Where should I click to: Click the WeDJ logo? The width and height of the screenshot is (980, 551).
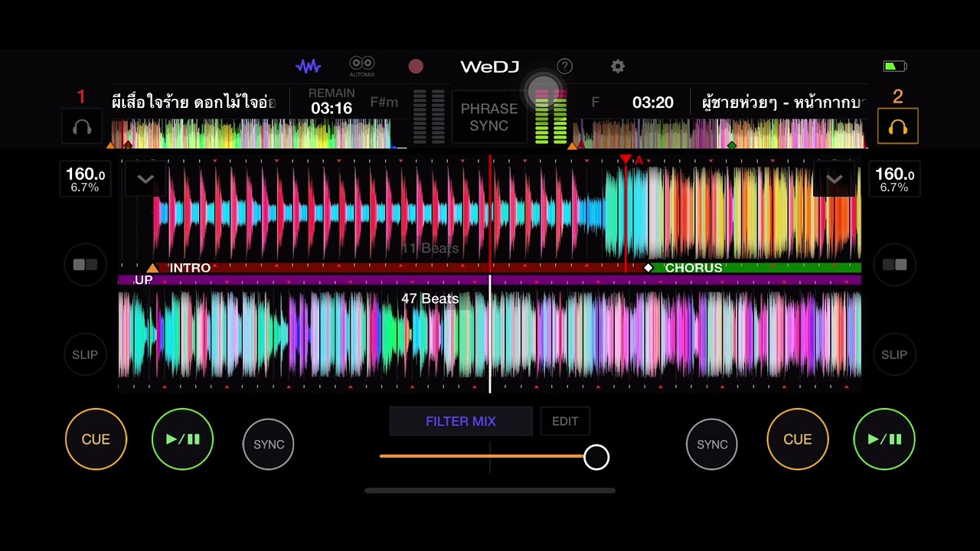[490, 67]
